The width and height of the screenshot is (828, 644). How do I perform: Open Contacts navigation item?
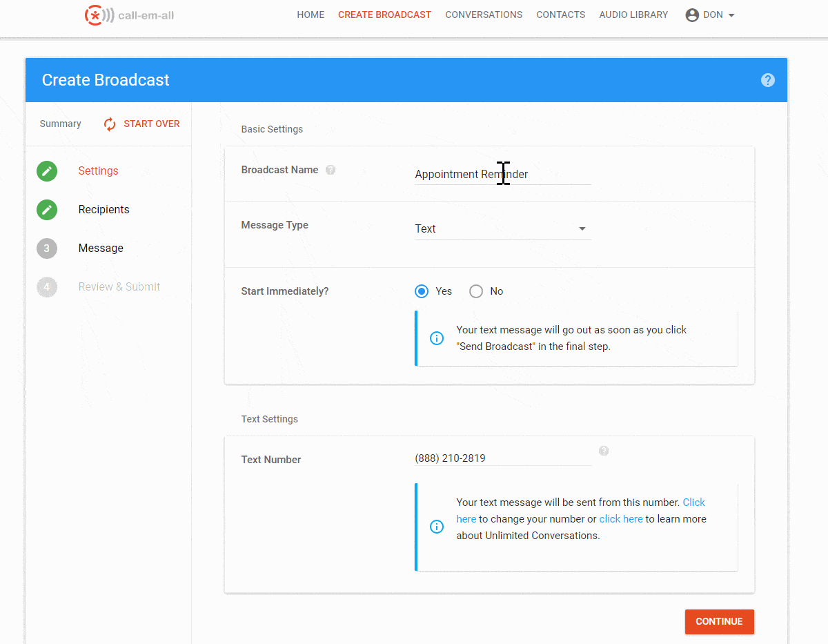[560, 14]
